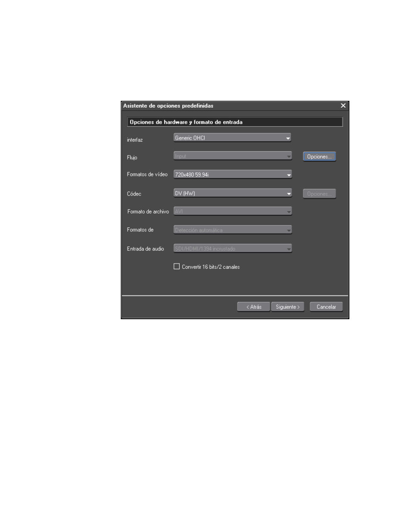This screenshot has height=532, width=411.
Task: Open Formato de archivo dropdown showing AVI
Action: [x=233, y=211]
